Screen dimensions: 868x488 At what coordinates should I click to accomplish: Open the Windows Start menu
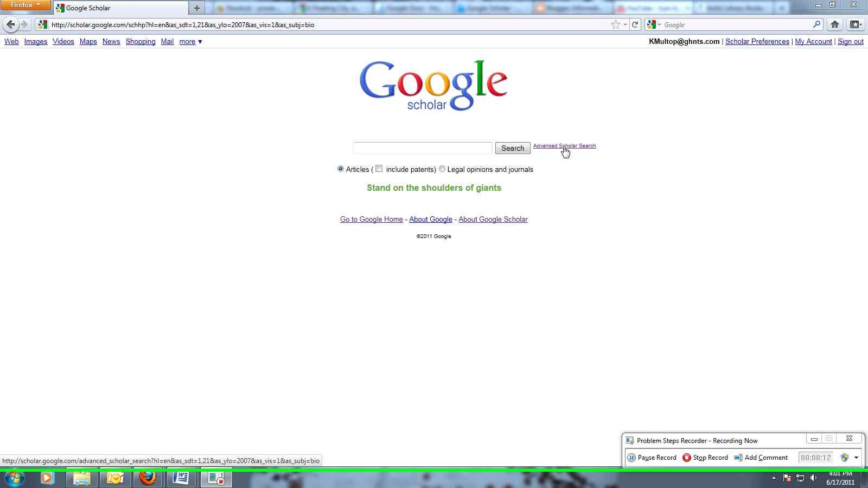pos(15,478)
